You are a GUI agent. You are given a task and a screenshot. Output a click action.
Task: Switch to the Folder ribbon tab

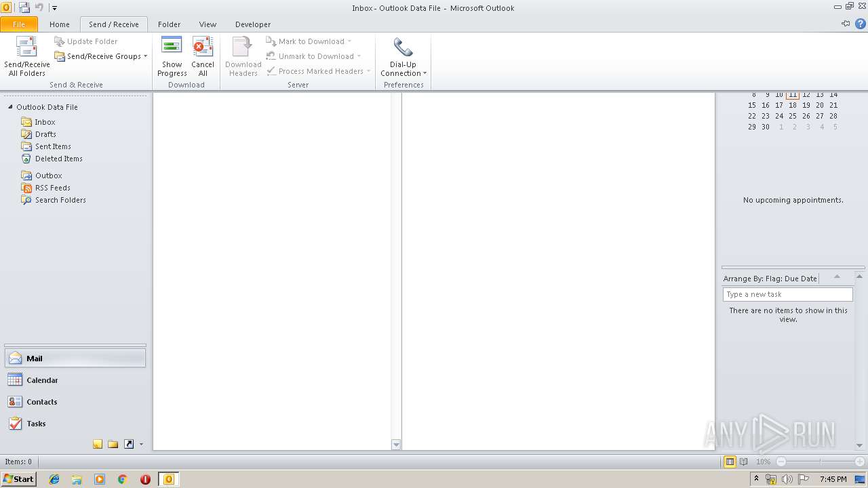coord(170,24)
